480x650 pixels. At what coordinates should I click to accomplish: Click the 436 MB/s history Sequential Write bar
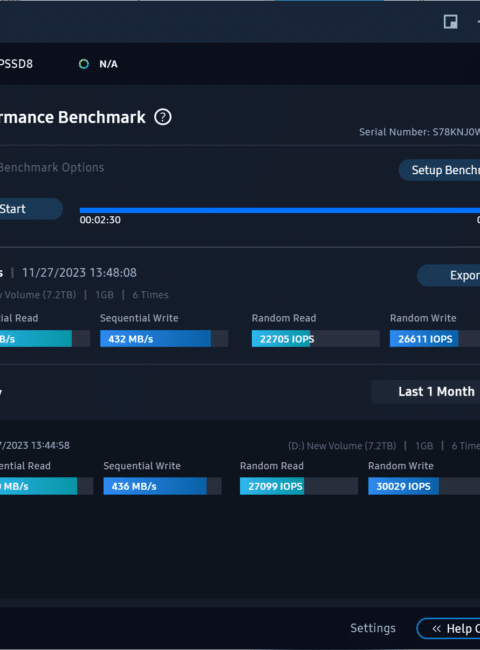(x=162, y=486)
